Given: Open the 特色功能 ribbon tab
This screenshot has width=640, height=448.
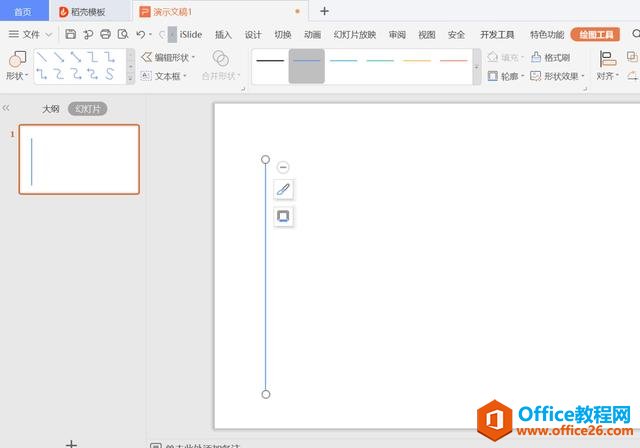Looking at the screenshot, I should (547, 35).
